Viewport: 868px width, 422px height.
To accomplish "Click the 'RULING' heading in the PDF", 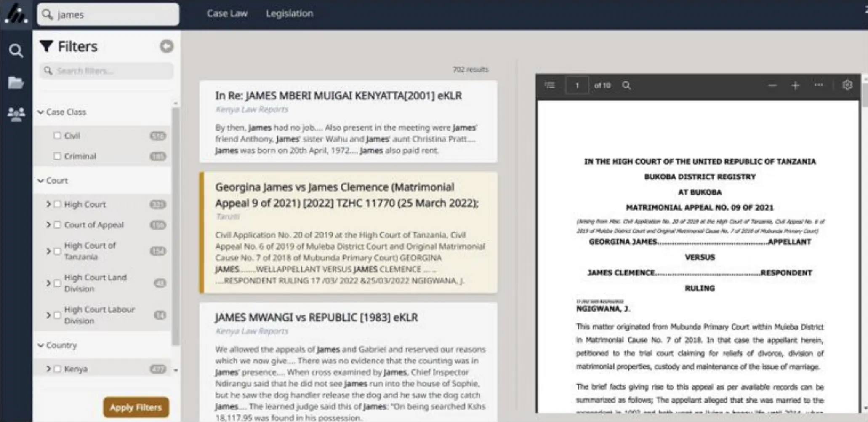I will tap(700, 288).
